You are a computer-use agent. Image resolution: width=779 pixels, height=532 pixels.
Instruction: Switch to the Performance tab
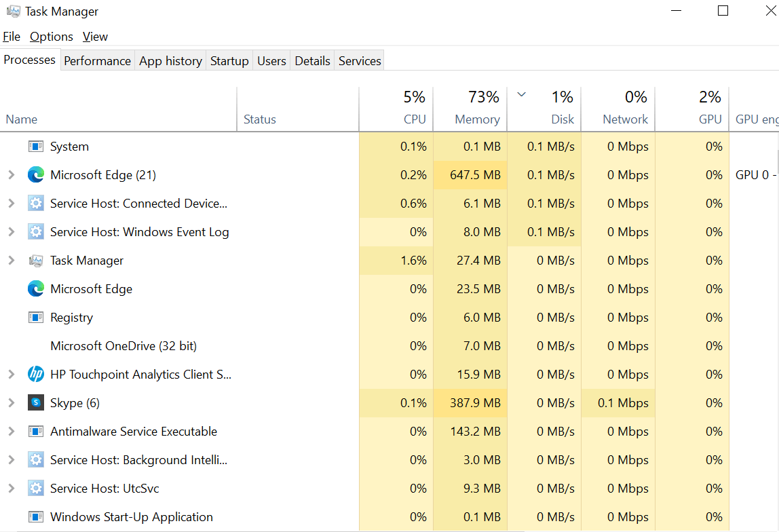coord(97,60)
